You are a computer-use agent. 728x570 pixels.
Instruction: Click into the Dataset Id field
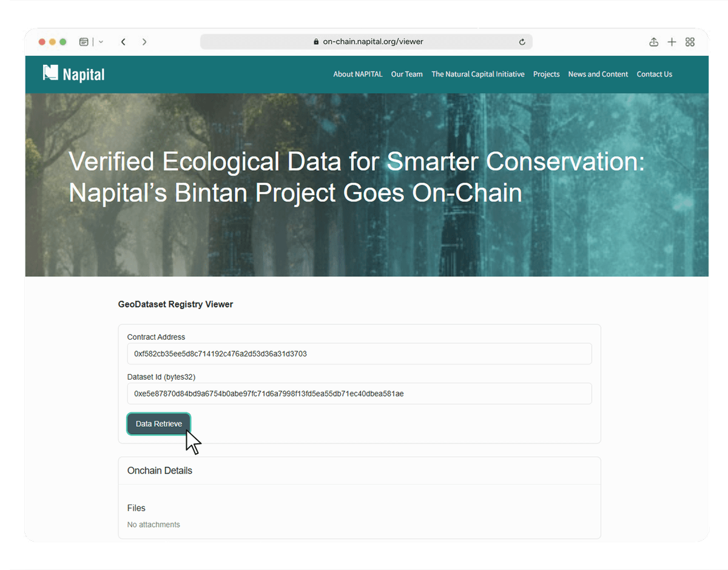359,394
